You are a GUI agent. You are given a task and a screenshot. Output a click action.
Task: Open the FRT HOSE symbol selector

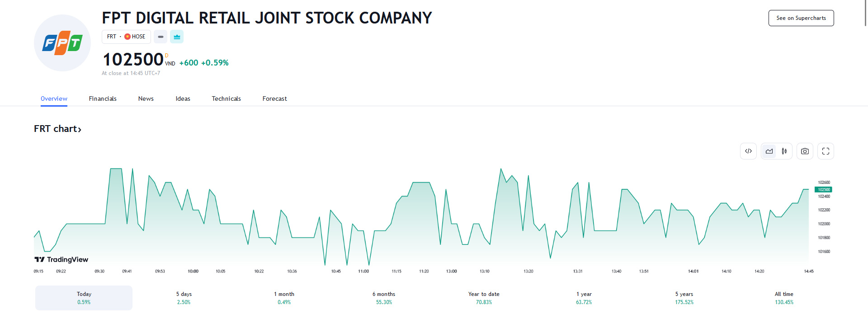[126, 37]
